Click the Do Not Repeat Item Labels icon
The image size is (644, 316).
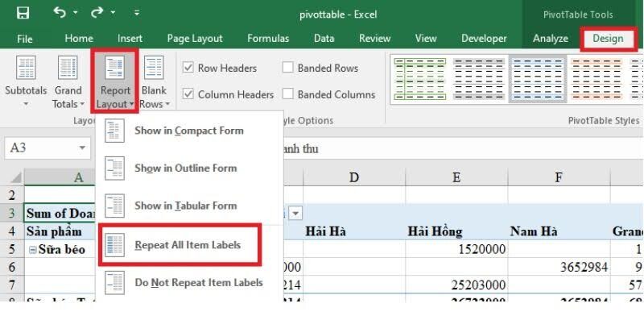click(114, 283)
